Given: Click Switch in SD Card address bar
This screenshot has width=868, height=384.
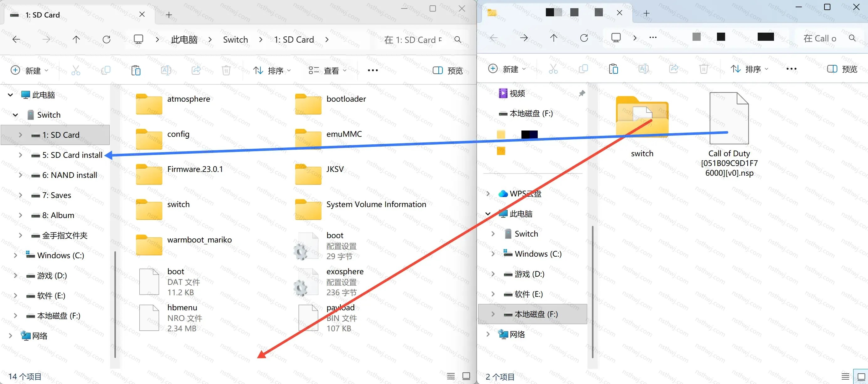Looking at the screenshot, I should pyautogui.click(x=235, y=40).
